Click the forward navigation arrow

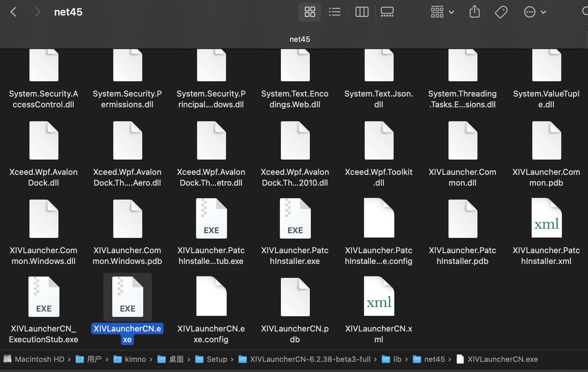coord(37,12)
